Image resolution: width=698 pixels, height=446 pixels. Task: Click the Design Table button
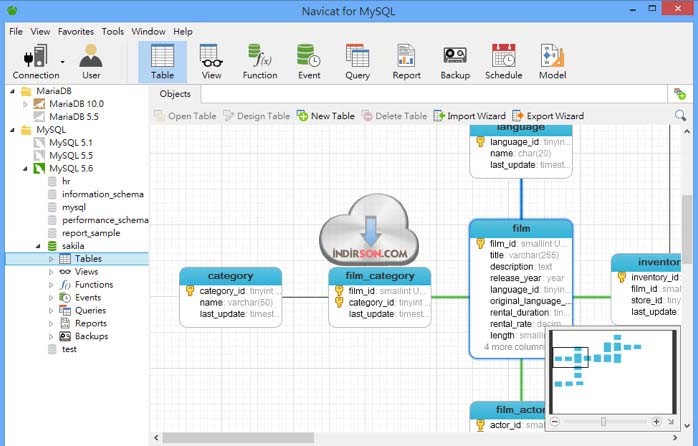[257, 116]
